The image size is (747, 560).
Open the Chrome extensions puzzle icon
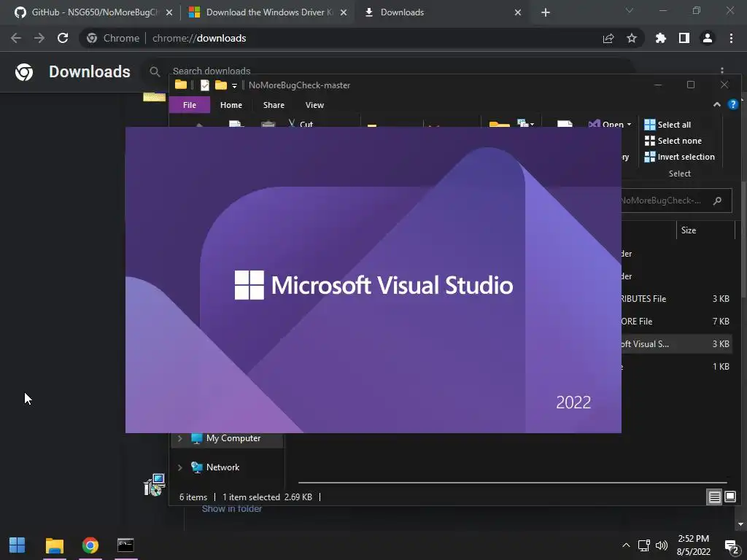click(x=661, y=38)
